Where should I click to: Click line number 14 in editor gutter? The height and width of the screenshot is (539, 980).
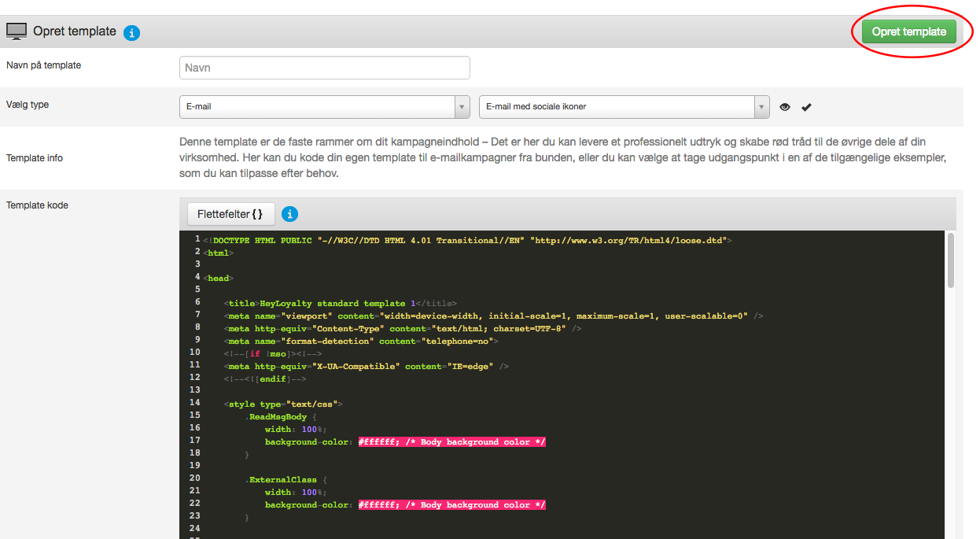click(194, 403)
